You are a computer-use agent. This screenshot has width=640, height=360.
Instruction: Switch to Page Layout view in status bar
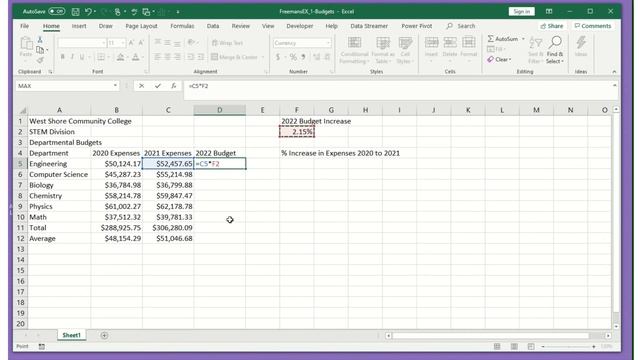pos(514,346)
